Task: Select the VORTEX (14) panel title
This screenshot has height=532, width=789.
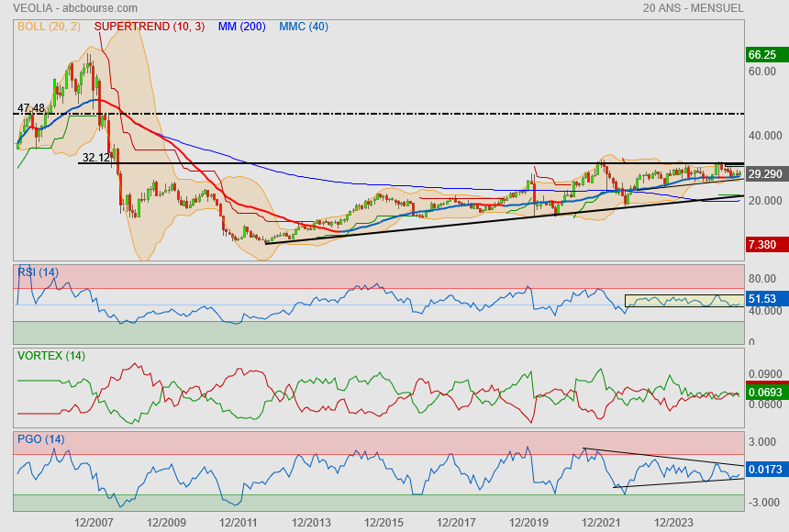Action: tap(50, 355)
